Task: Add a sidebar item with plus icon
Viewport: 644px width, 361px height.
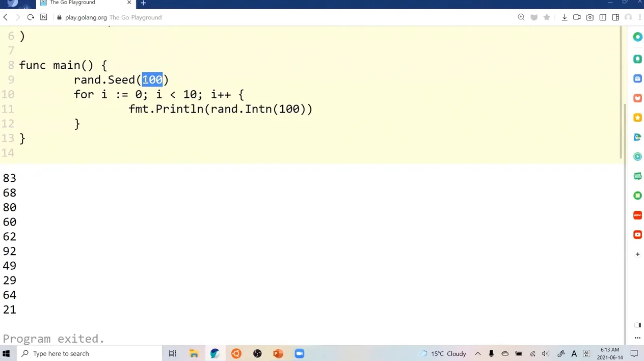Action: pyautogui.click(x=637, y=254)
